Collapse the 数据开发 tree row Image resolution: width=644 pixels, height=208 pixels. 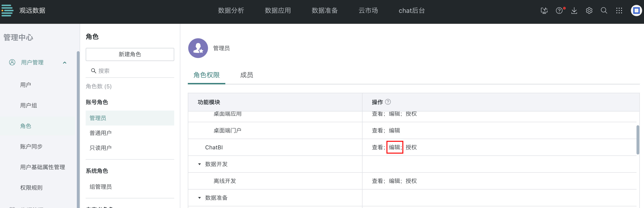coord(199,164)
